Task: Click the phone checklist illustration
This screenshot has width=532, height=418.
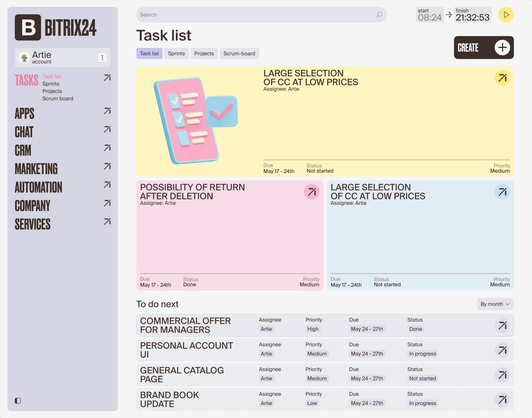Action: pyautogui.click(x=195, y=121)
